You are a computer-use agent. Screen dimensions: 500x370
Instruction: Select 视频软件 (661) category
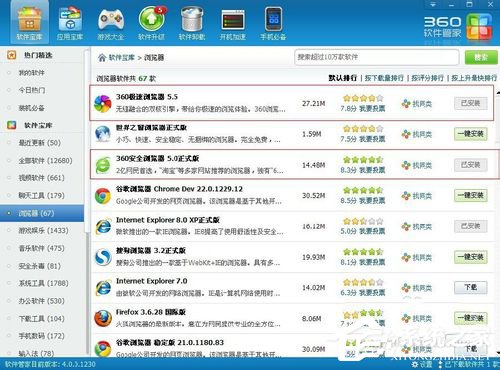[41, 178]
